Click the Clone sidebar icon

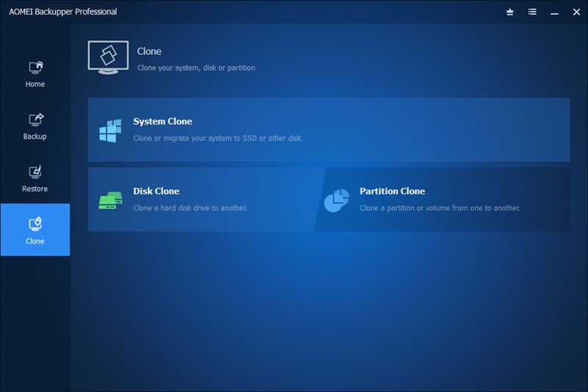point(35,225)
